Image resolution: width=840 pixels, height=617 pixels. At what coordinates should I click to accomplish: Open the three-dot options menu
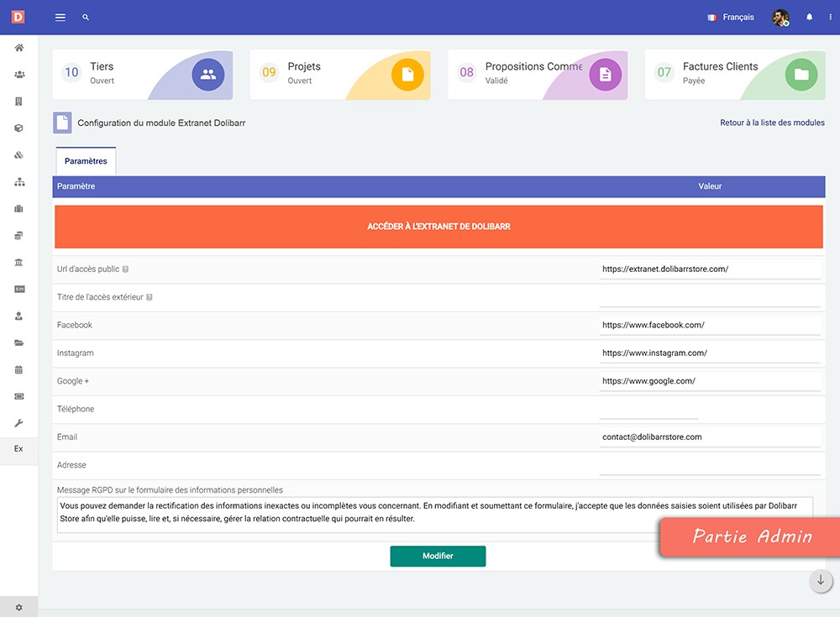coord(831,17)
